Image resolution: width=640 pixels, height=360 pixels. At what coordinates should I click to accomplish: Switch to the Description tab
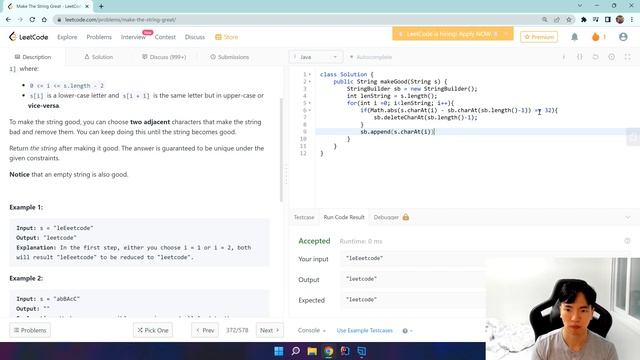click(x=33, y=57)
